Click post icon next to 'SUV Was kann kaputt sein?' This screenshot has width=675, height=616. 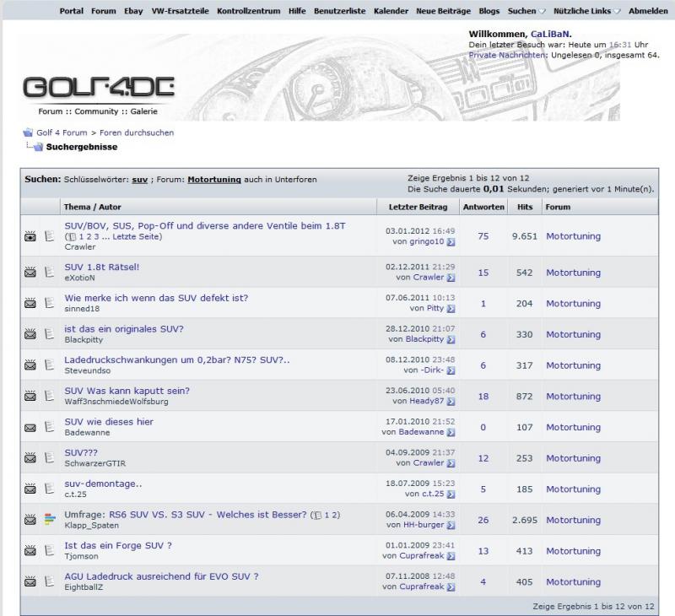50,396
